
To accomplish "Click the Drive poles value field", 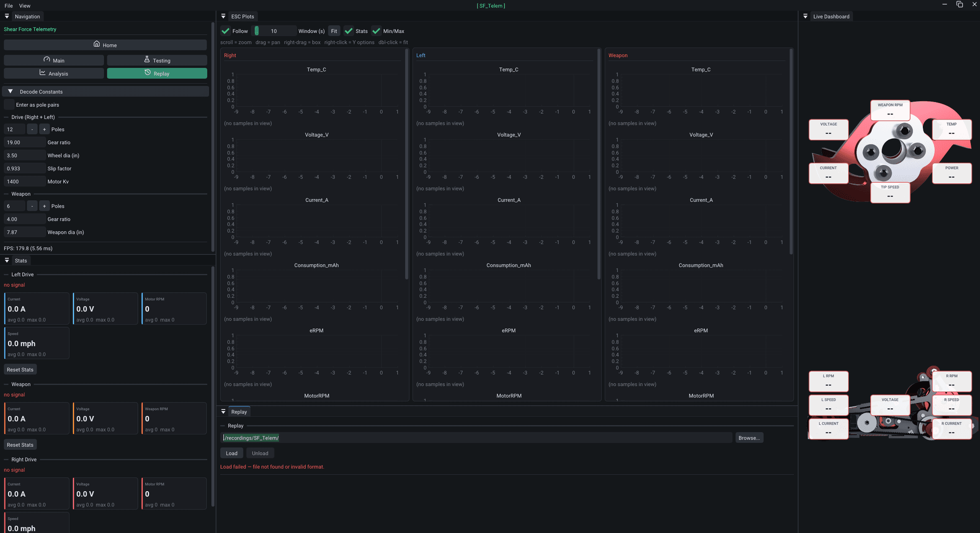I will (15, 130).
